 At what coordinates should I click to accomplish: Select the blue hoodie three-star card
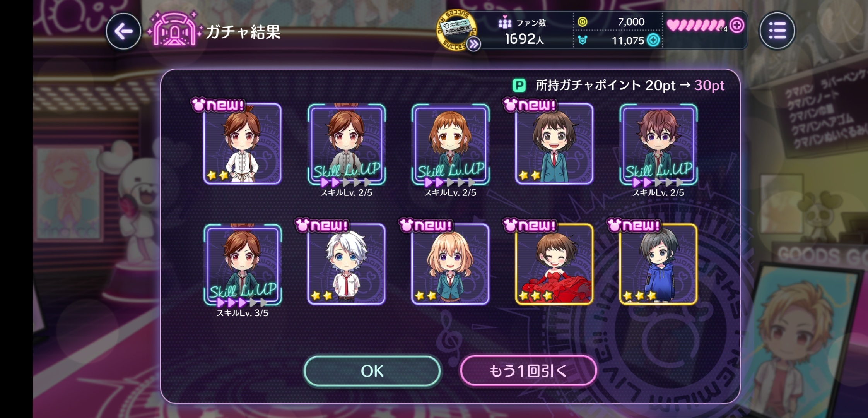click(x=658, y=264)
